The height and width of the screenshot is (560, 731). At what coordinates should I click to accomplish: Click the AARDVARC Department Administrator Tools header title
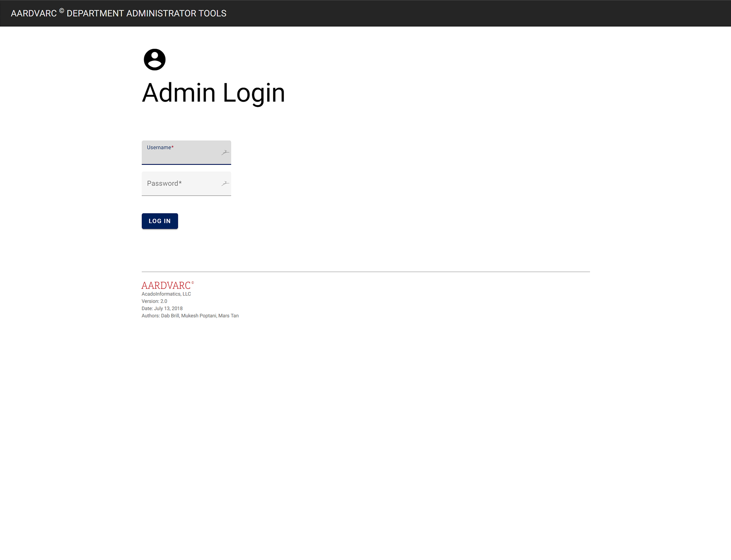tap(119, 13)
